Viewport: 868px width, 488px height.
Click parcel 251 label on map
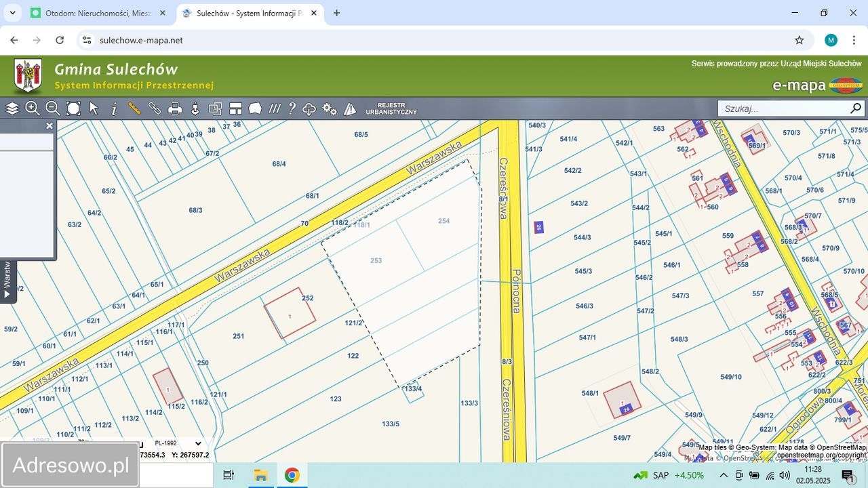click(x=238, y=336)
